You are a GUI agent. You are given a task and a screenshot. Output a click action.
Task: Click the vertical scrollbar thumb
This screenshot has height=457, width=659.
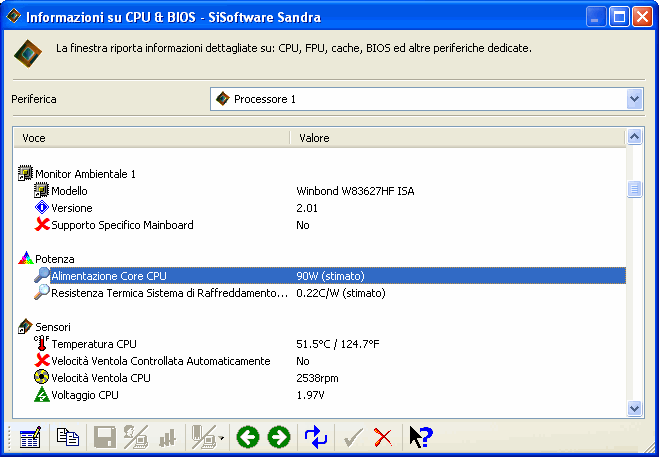(634, 189)
